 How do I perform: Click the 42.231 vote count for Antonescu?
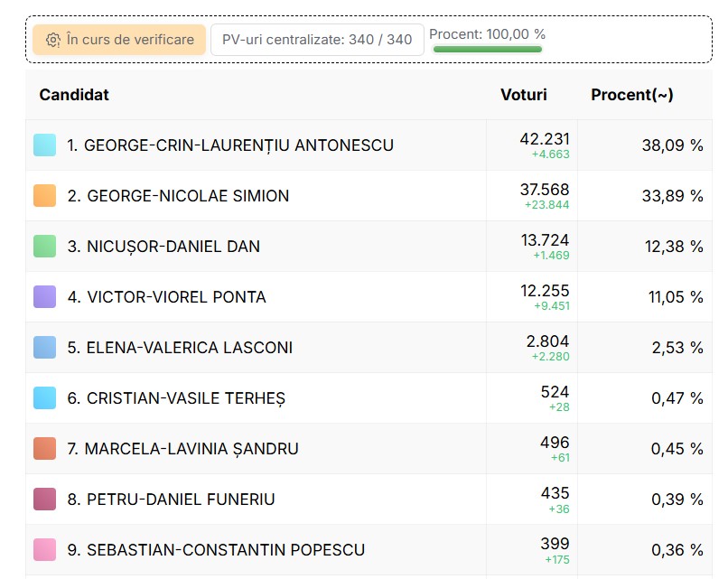point(545,139)
